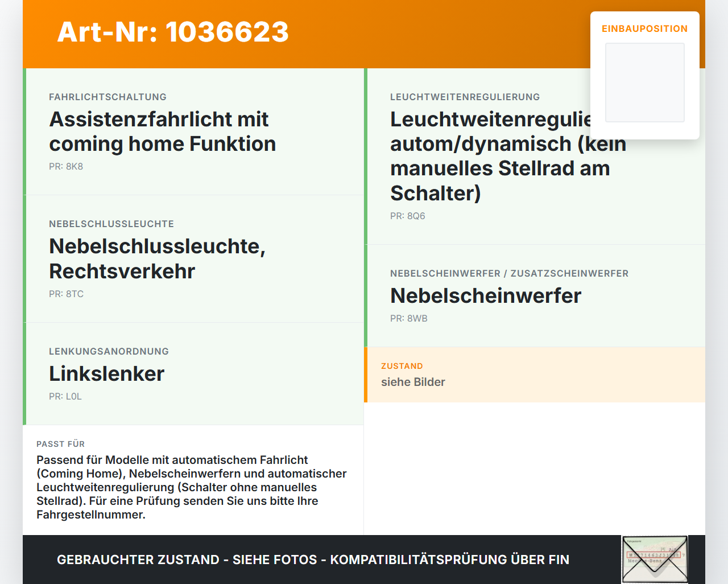Click the Gebrauchter Zustand footer banner text
The width and height of the screenshot is (728, 584).
[x=313, y=560]
